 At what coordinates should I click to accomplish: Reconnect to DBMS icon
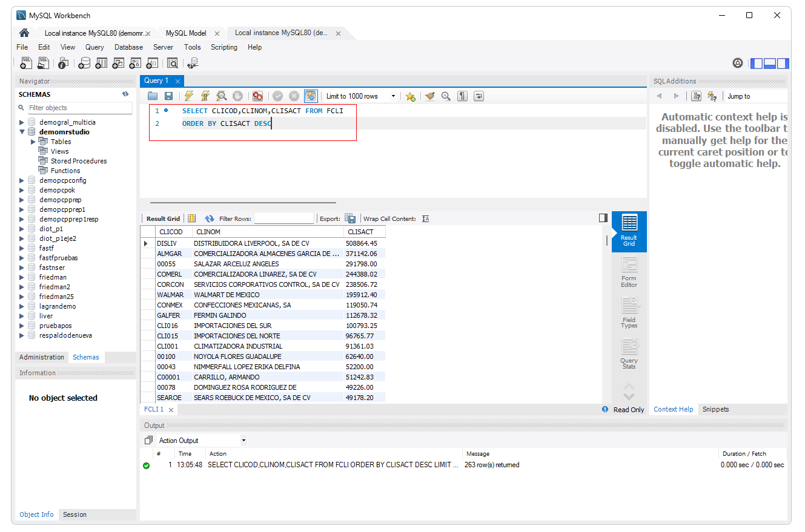click(x=193, y=63)
